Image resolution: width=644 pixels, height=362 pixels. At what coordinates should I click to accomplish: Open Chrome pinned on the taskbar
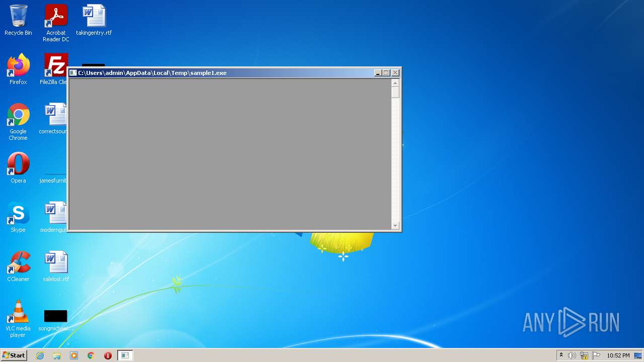(91, 355)
